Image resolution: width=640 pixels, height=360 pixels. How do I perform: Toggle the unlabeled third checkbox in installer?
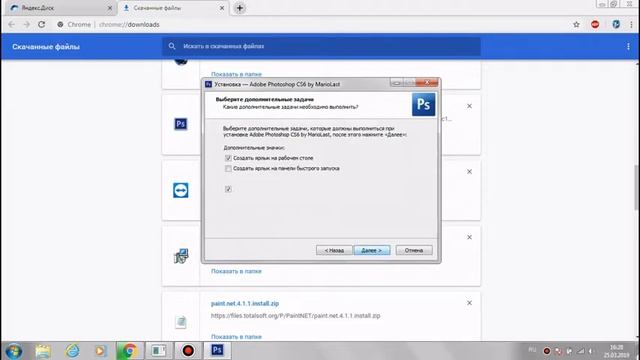[228, 189]
